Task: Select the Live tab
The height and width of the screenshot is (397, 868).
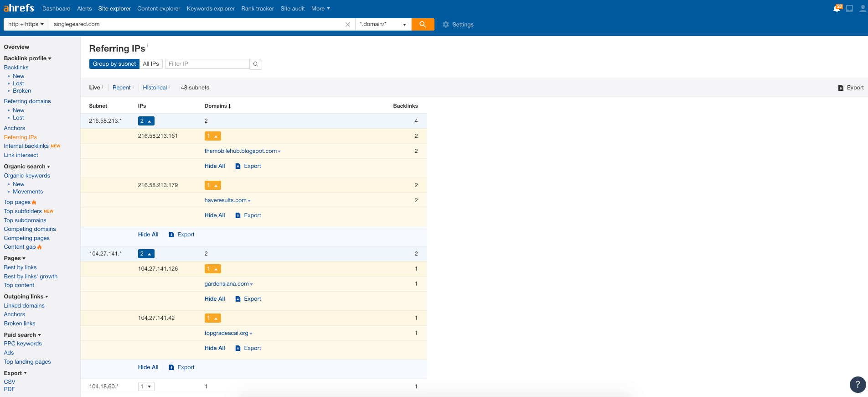Action: pyautogui.click(x=95, y=88)
